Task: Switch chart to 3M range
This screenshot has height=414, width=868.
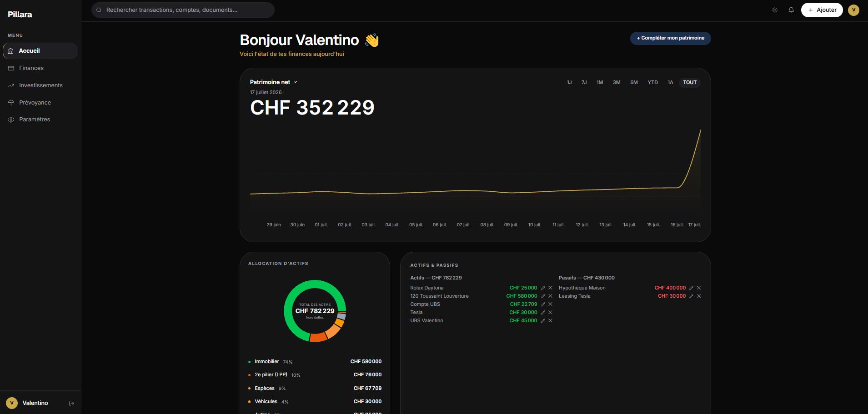Action: point(617,83)
